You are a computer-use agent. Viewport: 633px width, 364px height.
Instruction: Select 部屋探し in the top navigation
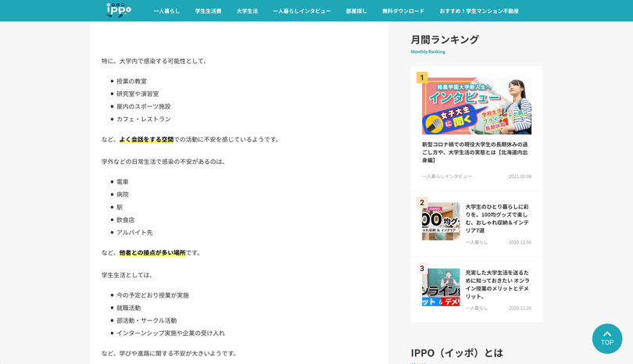tap(356, 11)
